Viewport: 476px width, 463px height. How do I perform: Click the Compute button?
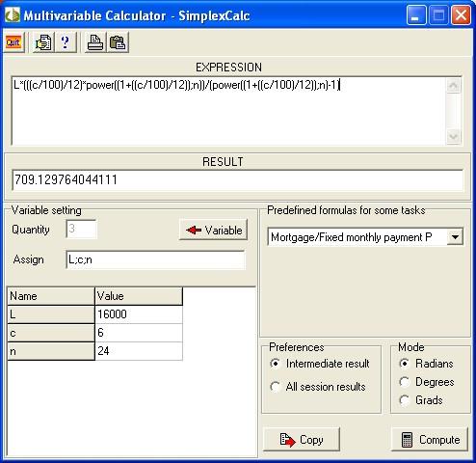tap(430, 440)
